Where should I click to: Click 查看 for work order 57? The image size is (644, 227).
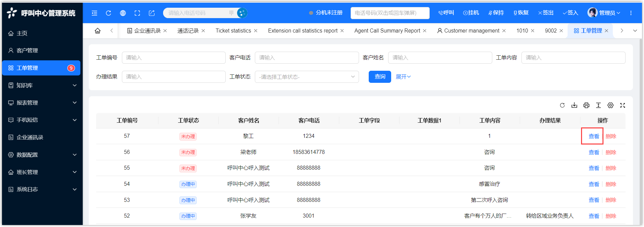pyautogui.click(x=593, y=136)
